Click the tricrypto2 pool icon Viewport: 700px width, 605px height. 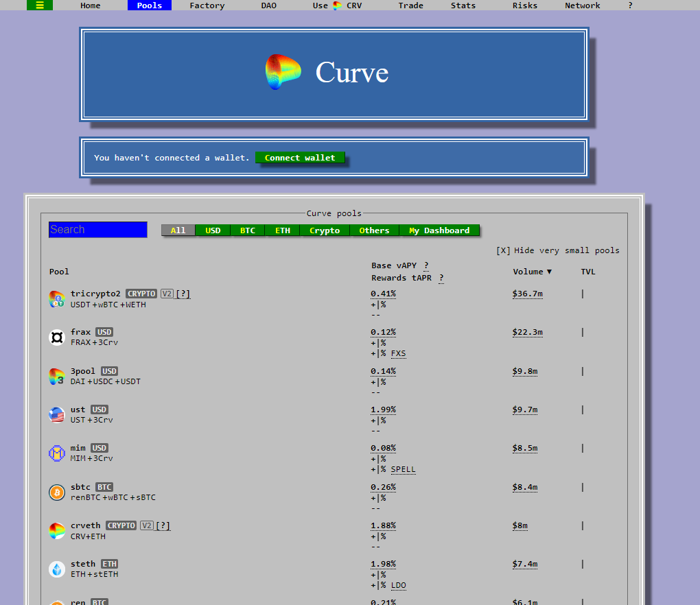click(57, 299)
